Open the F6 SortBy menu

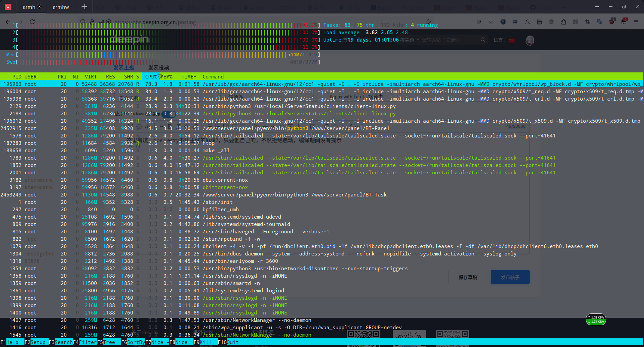(133, 342)
